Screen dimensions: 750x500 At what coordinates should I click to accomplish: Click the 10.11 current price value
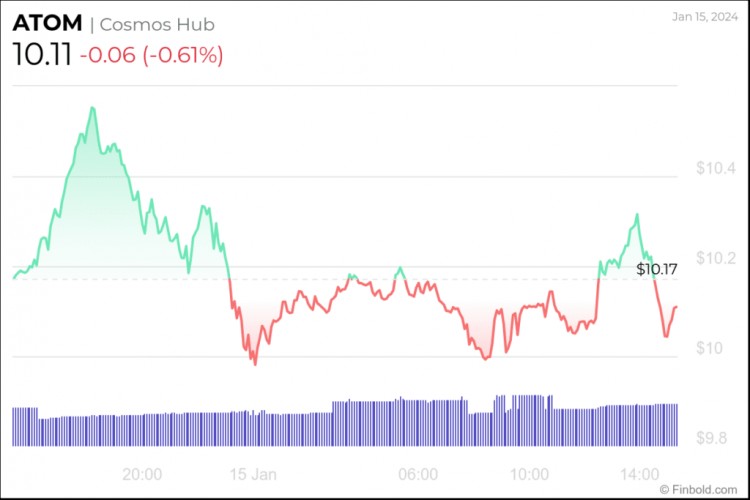(41, 54)
